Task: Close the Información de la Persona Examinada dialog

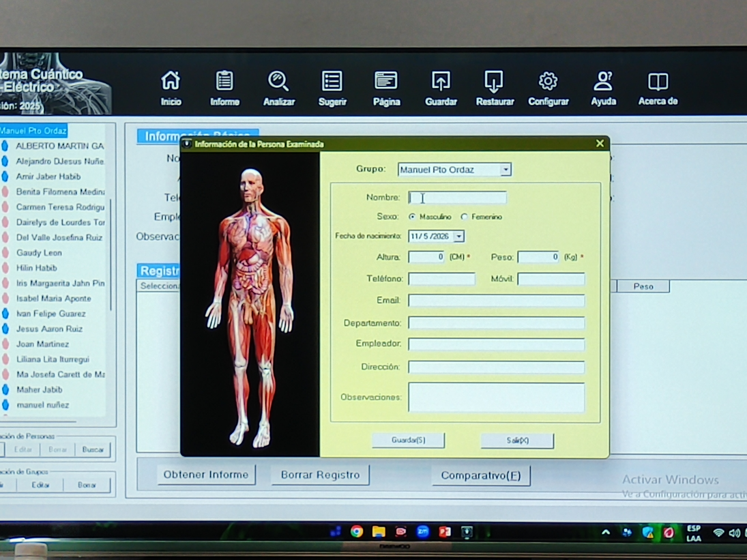Action: 600,144
